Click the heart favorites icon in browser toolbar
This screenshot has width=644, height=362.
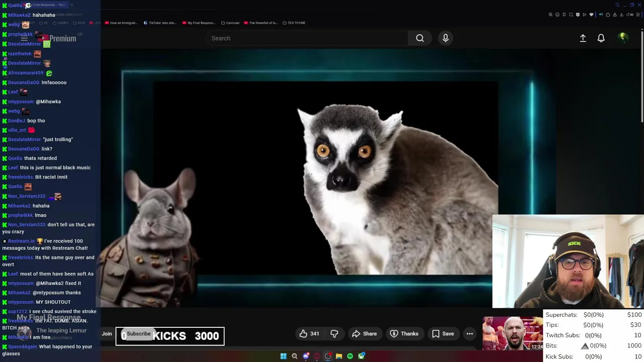click(591, 15)
